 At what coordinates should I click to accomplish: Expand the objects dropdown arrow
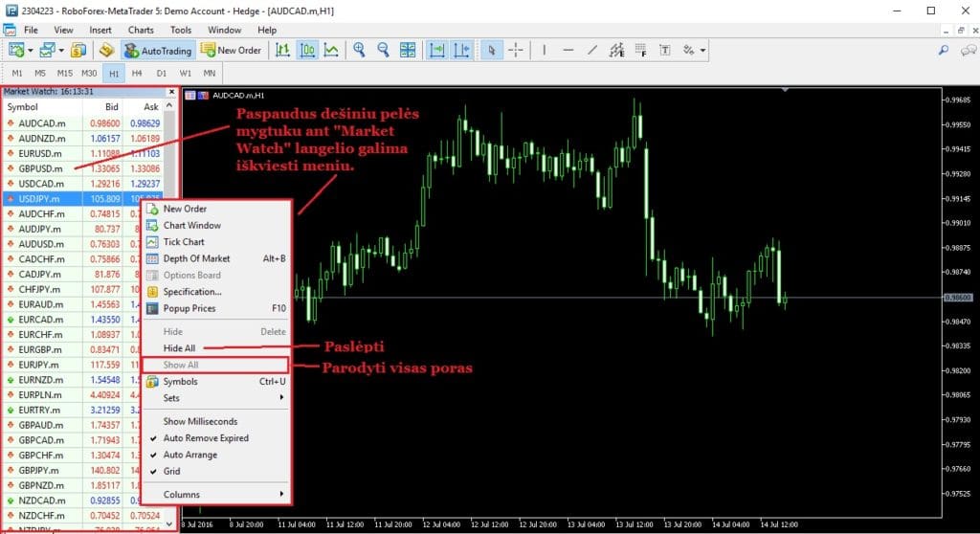click(703, 51)
